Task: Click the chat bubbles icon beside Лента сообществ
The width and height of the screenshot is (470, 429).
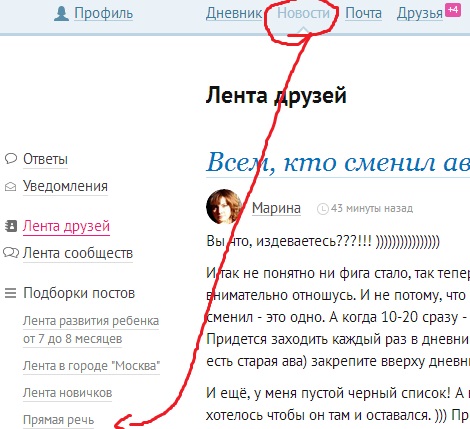Action: point(11,253)
